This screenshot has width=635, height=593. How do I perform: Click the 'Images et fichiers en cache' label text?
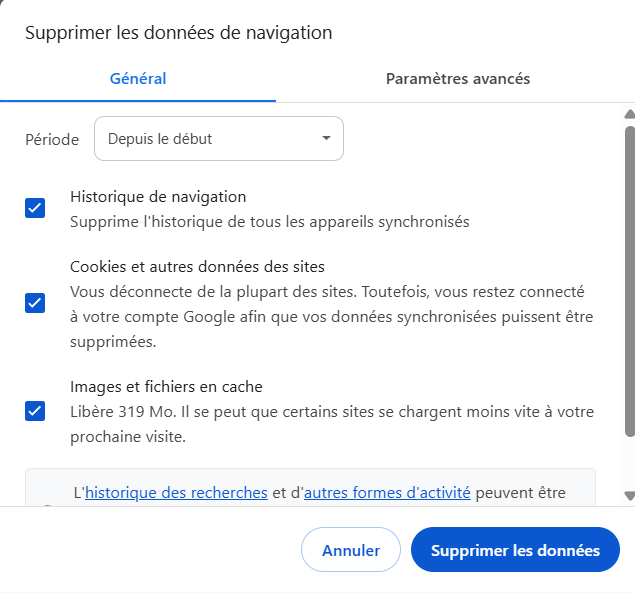(x=166, y=386)
